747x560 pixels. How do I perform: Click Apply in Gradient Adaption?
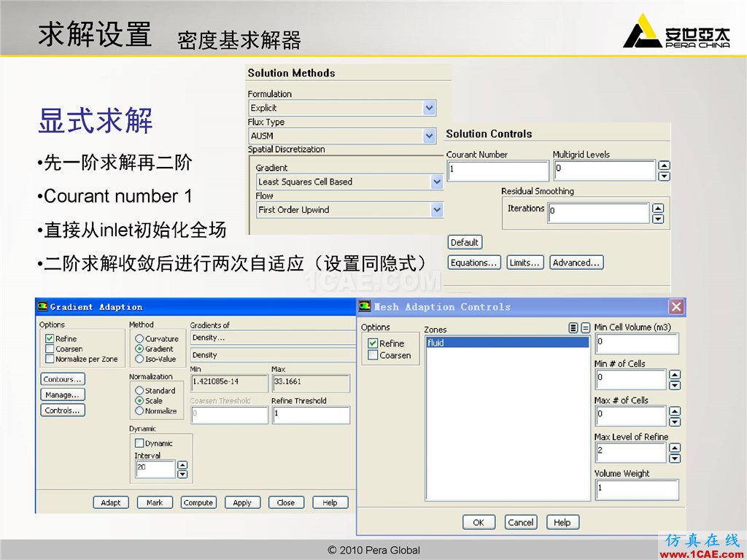(242, 502)
